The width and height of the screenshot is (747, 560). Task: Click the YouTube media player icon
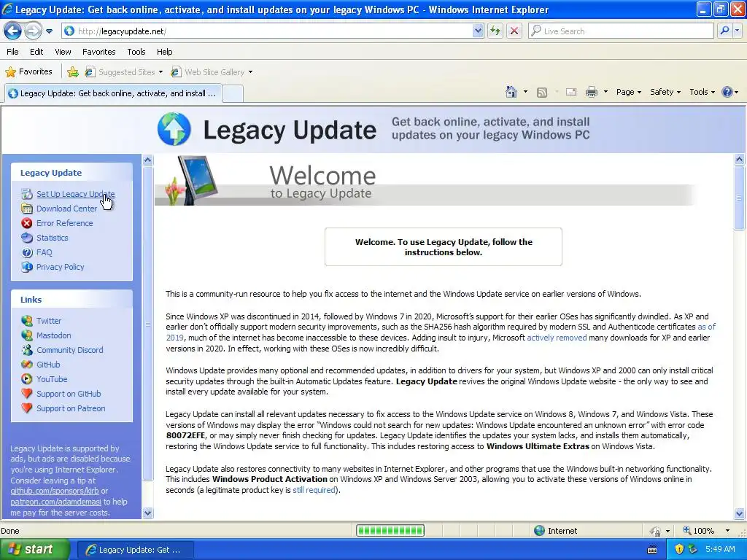[x=27, y=379]
